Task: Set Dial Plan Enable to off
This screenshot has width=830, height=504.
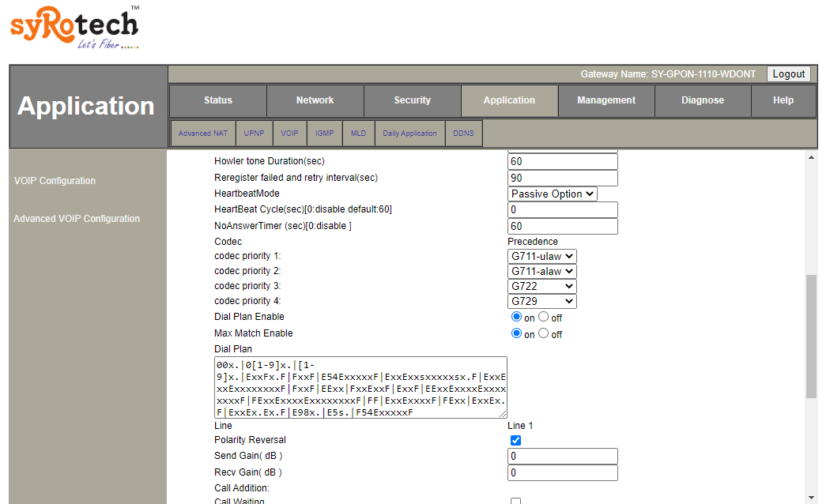Action: click(x=543, y=317)
